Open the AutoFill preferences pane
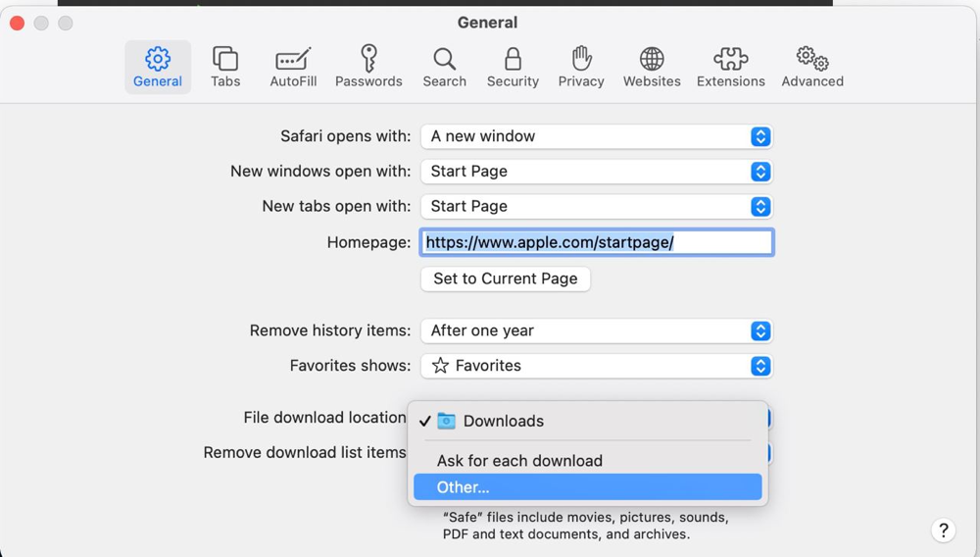This screenshot has height=557, width=980. tap(293, 67)
